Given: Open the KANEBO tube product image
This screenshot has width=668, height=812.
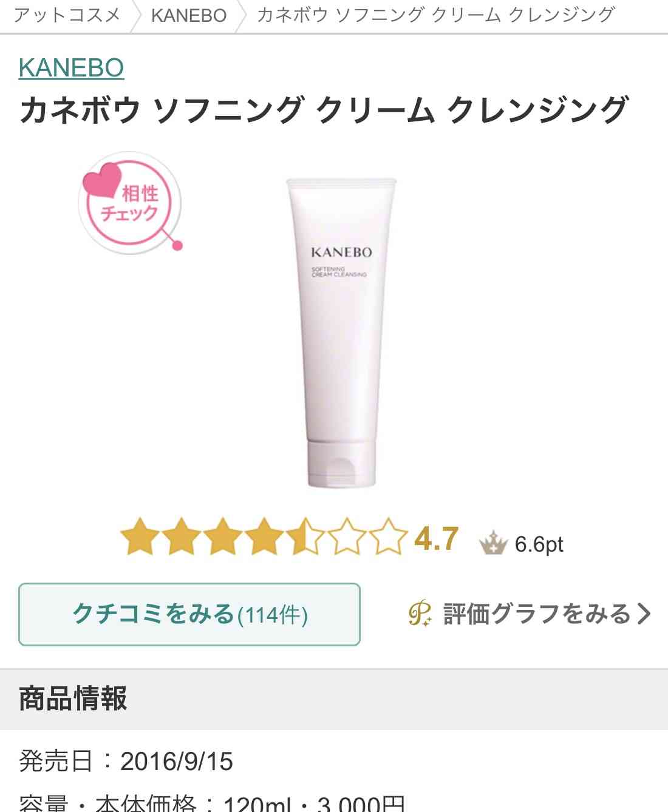Looking at the screenshot, I should click(341, 333).
